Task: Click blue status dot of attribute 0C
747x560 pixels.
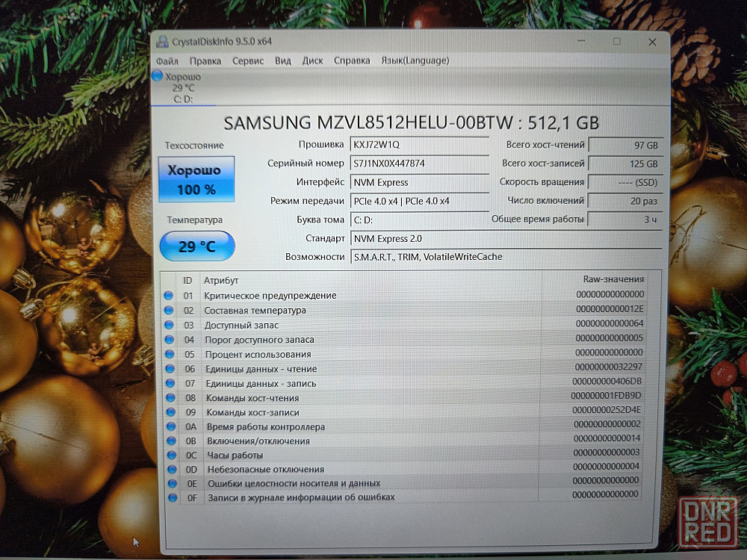Action: pyautogui.click(x=172, y=455)
